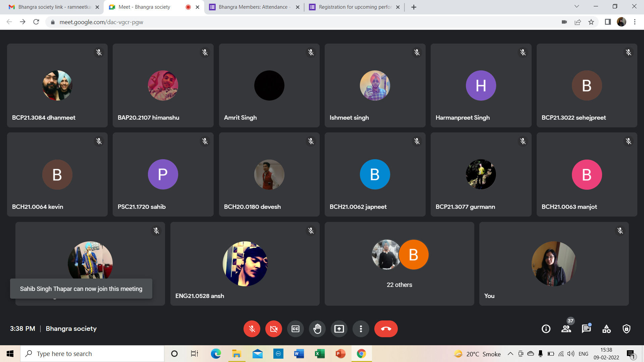Toggle the camera off button
The height and width of the screenshot is (362, 644).
(x=273, y=329)
